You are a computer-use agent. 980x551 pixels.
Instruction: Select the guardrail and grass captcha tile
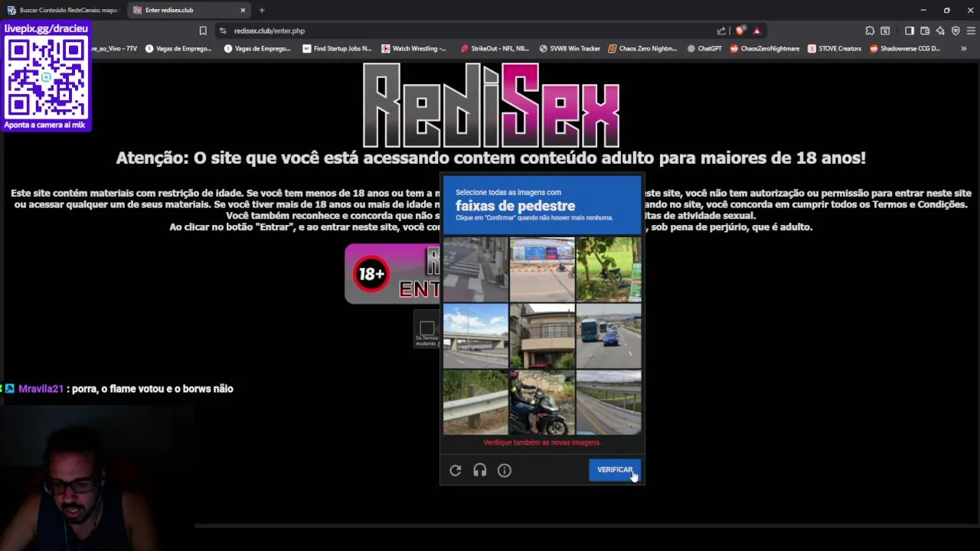coord(475,403)
